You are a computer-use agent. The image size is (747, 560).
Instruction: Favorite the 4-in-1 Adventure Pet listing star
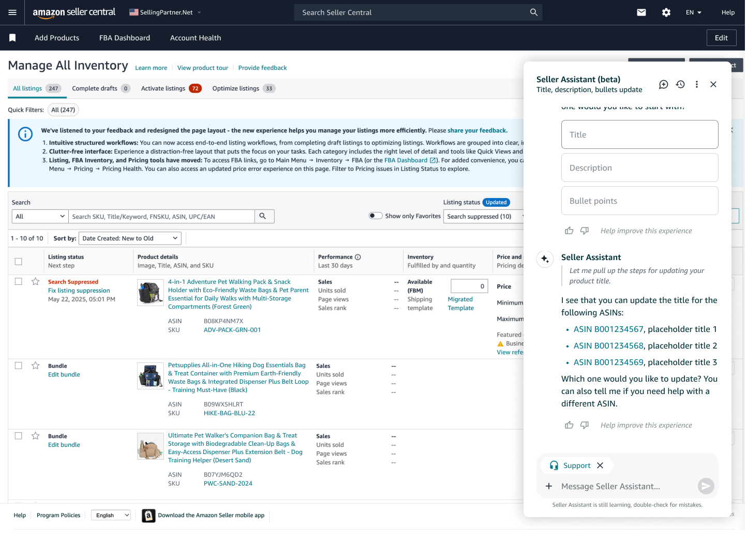(36, 282)
